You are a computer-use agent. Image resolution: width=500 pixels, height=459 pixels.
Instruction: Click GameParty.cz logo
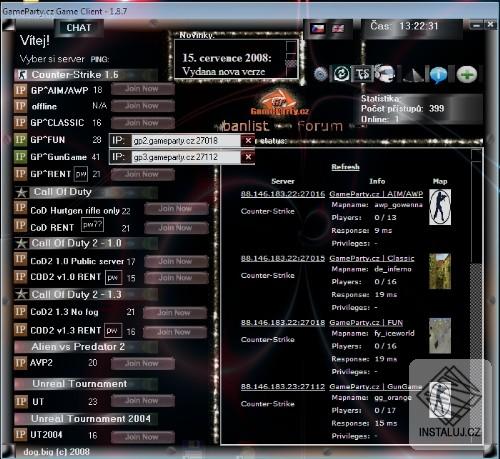279,103
